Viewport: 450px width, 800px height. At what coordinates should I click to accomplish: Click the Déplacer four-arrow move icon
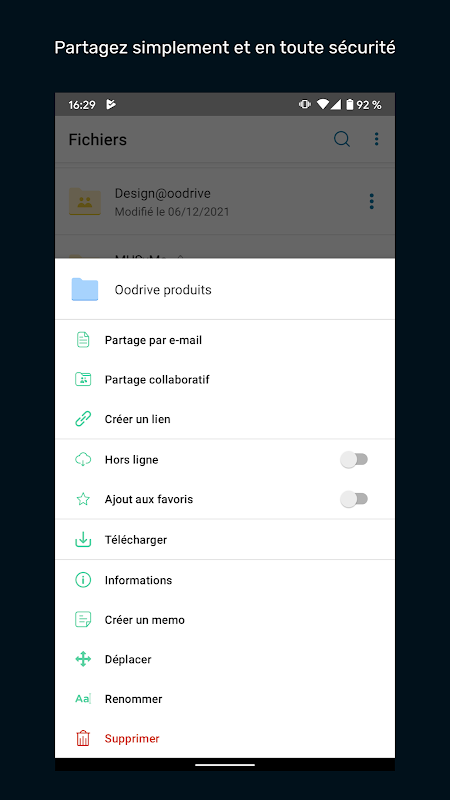83,659
